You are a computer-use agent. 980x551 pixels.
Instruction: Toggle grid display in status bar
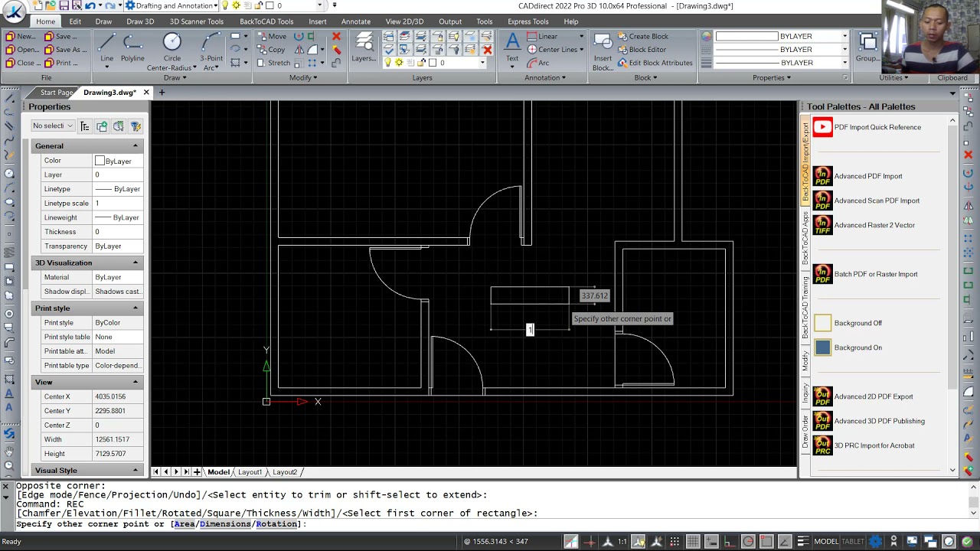[693, 542]
